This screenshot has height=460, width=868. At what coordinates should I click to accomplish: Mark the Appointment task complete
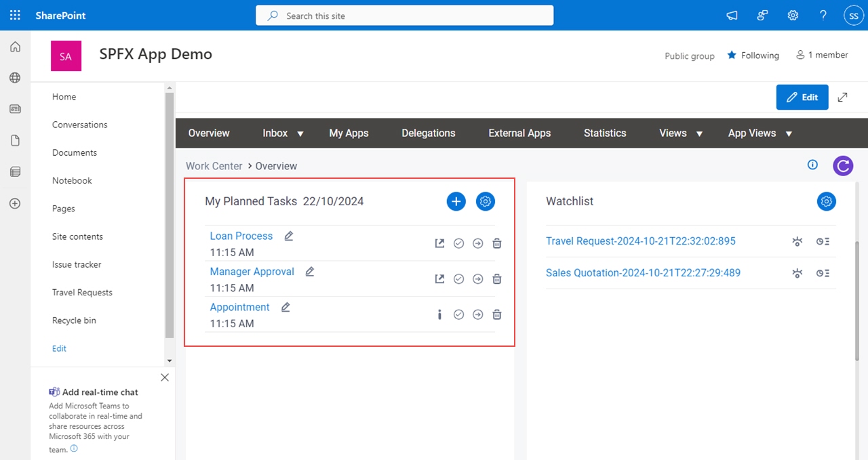pos(458,314)
